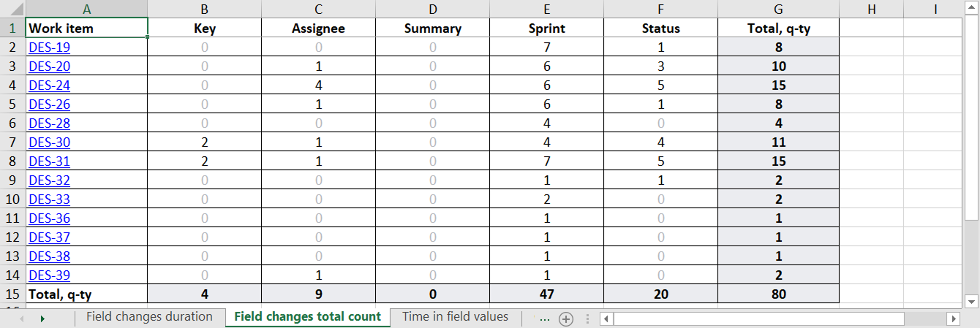Select column B header

click(204, 9)
